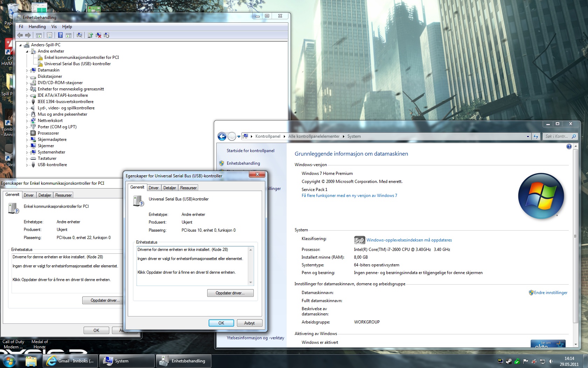Viewport: 588px width, 368px height.
Task: Click the Action Center flag icon in the tray
Action: coord(526,361)
